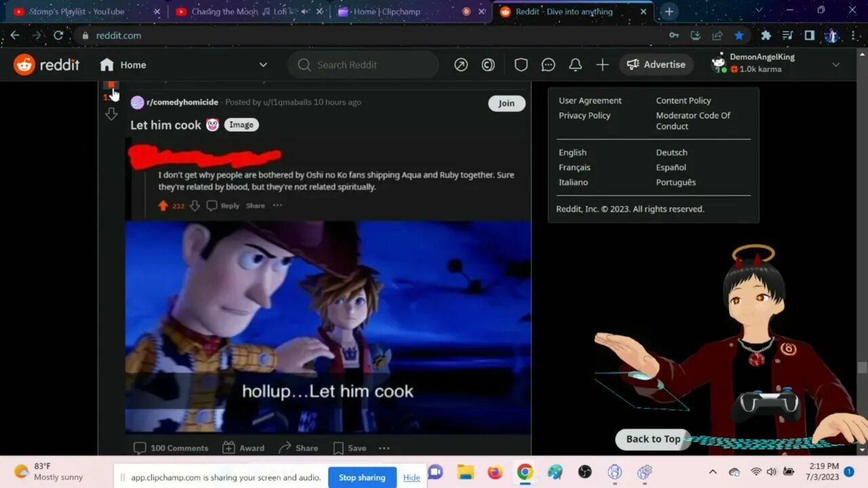Open the Chrome extensions puzzle icon
The image size is (868, 488).
[766, 35]
